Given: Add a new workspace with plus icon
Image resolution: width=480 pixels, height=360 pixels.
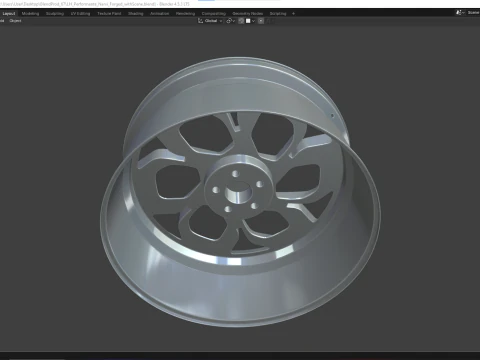Looking at the screenshot, I should coord(293,14).
